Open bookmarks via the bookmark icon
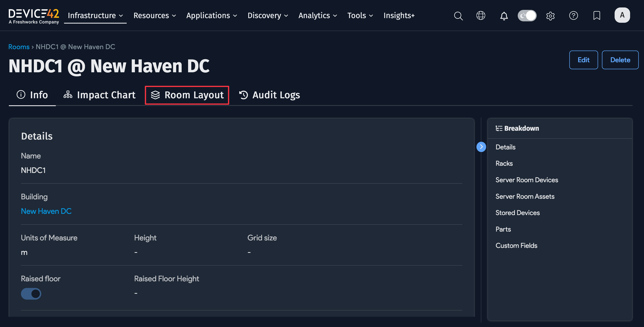The width and height of the screenshot is (644, 327). click(597, 16)
